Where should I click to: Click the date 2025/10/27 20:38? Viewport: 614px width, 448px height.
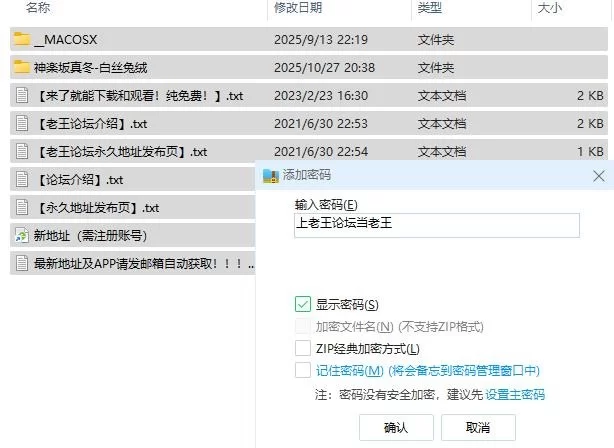click(324, 68)
